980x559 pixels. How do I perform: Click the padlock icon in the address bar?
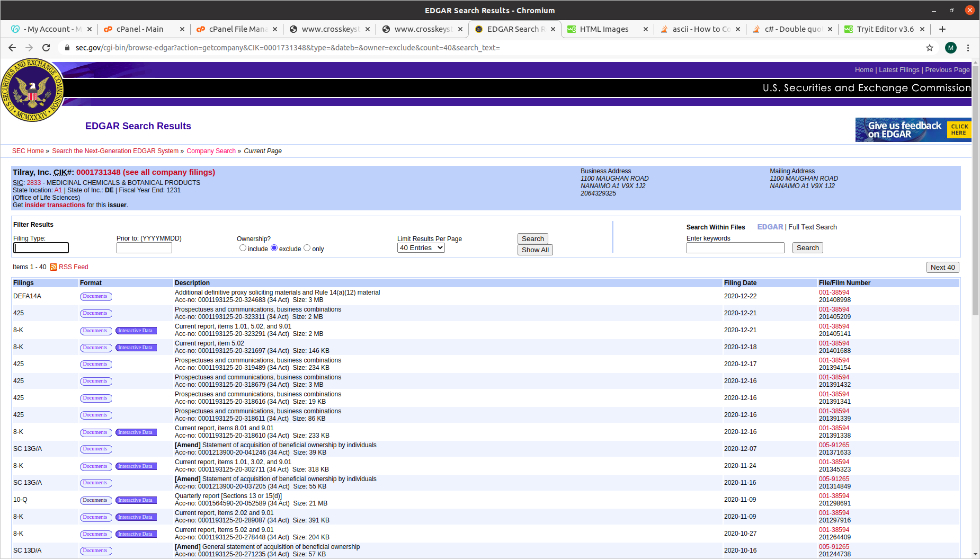[67, 48]
